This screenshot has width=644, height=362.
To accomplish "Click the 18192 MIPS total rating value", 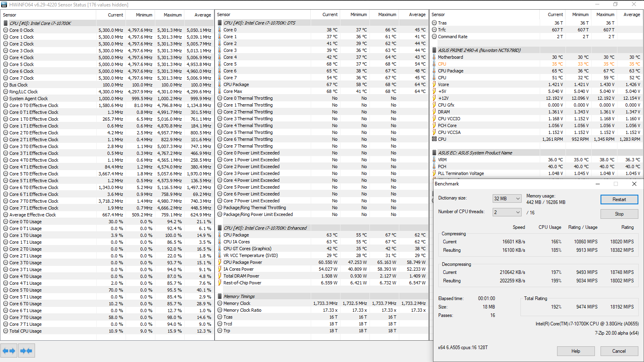I will (622, 307).
